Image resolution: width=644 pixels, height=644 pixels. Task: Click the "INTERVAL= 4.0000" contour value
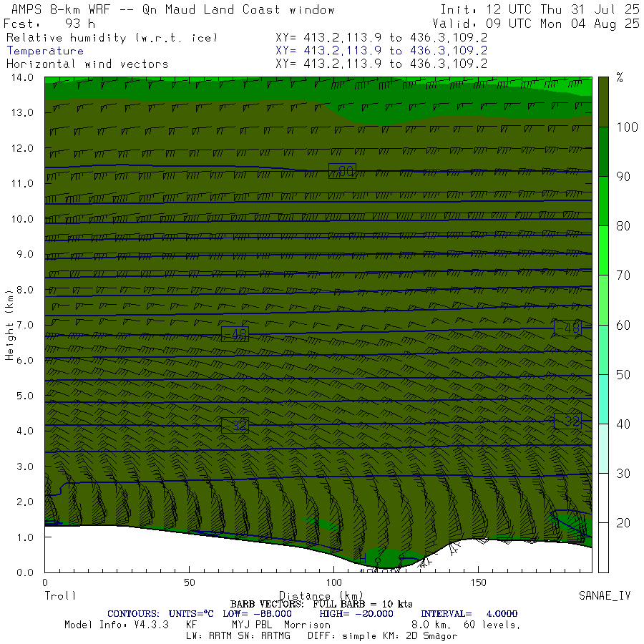(x=469, y=614)
